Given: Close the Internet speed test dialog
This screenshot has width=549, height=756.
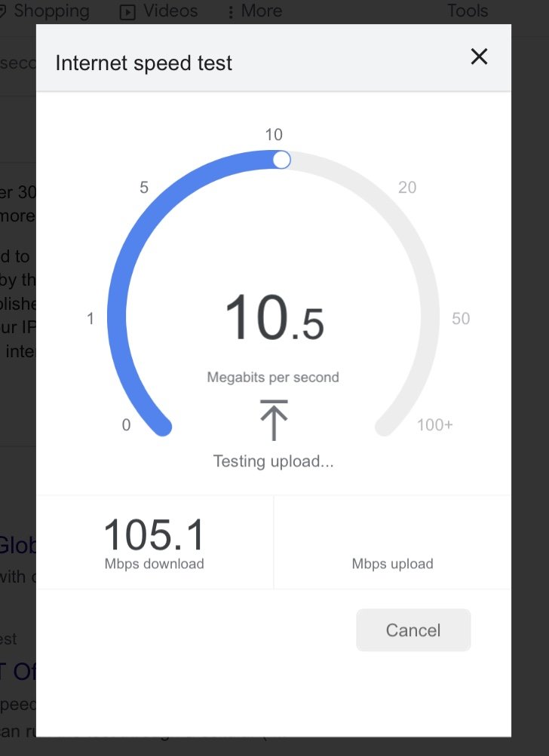Looking at the screenshot, I should click(x=479, y=57).
